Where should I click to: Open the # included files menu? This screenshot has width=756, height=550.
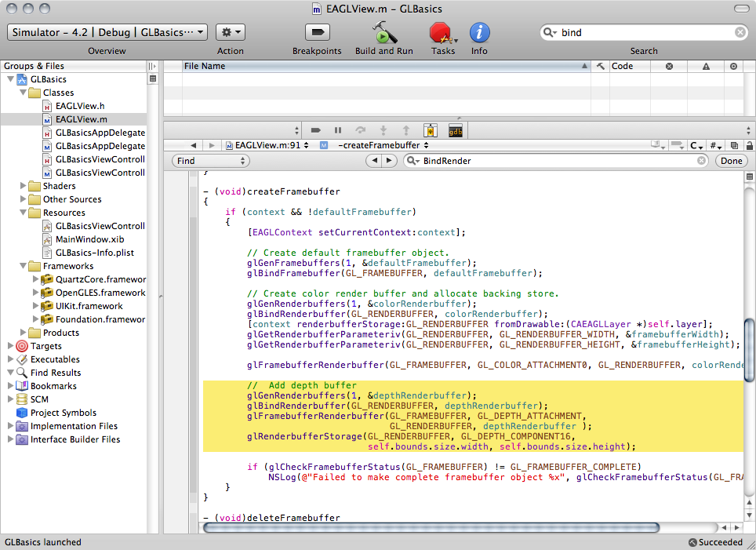coord(715,145)
